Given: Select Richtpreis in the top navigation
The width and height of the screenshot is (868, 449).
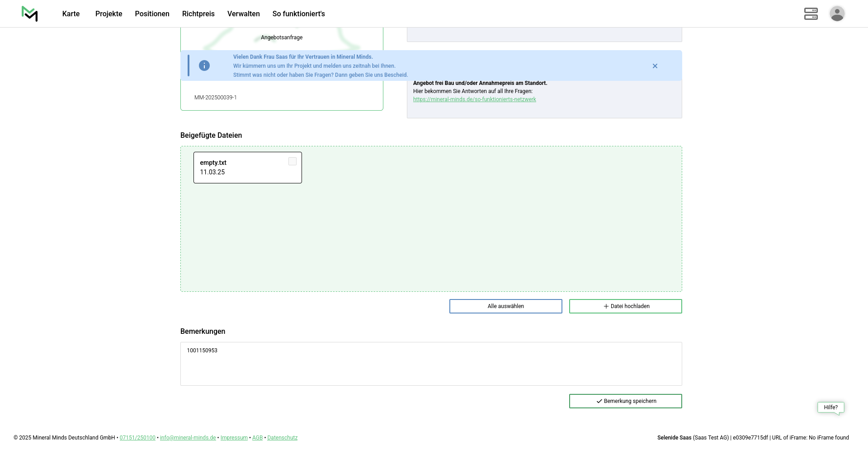Looking at the screenshot, I should tap(198, 14).
